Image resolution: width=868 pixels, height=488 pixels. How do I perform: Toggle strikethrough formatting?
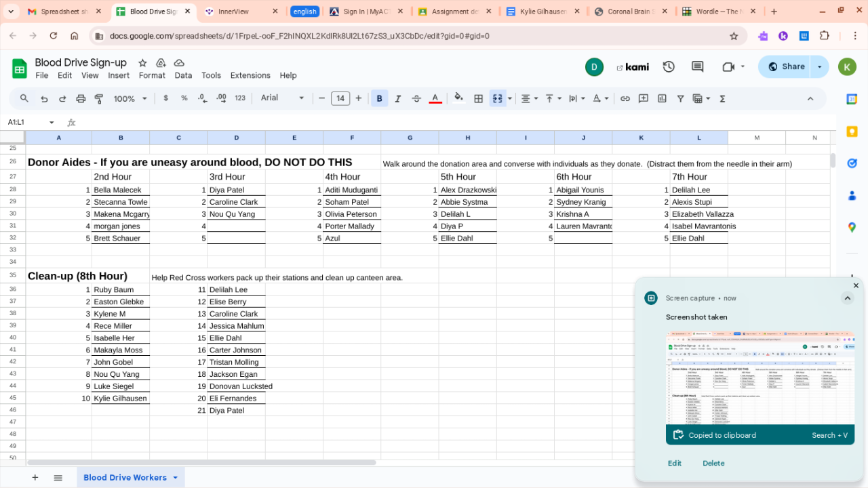tap(416, 98)
